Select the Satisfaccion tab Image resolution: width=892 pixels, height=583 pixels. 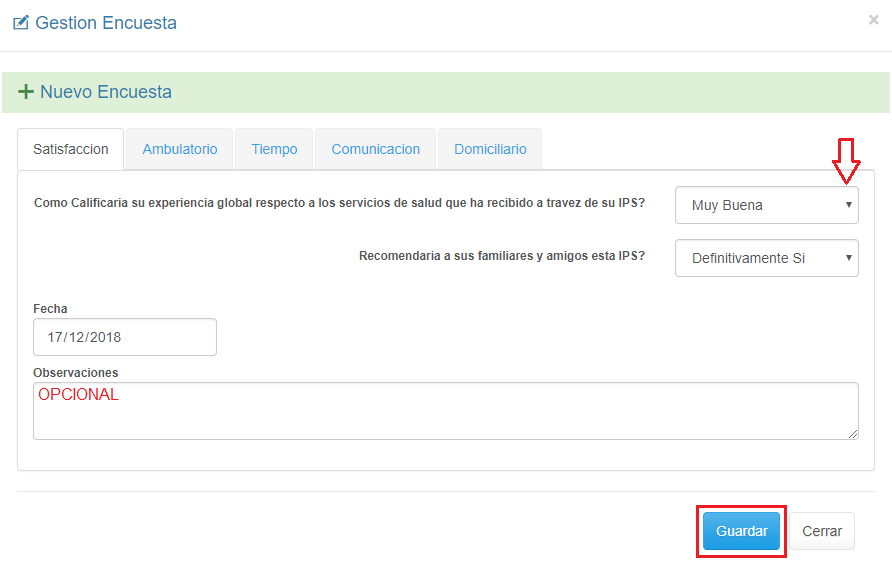pos(70,149)
